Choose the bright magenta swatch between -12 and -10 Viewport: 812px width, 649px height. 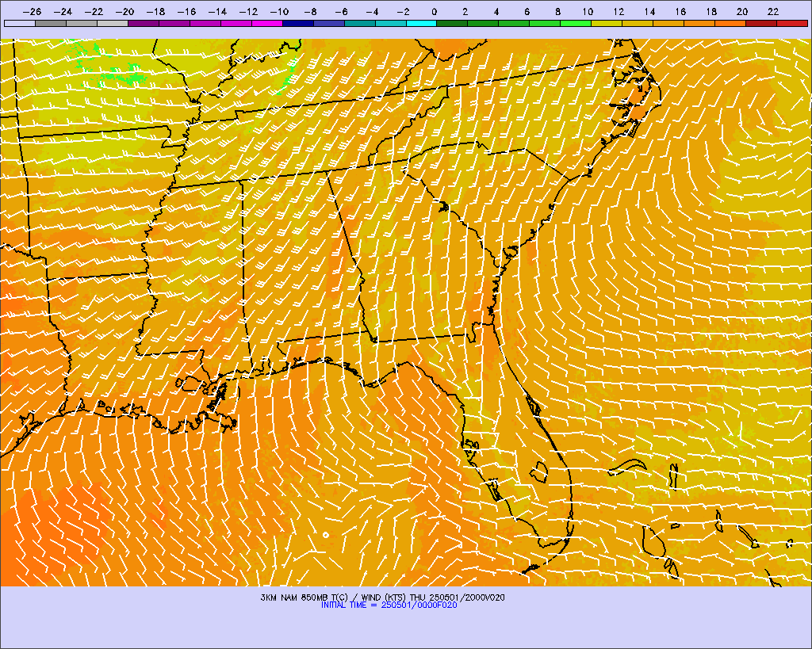click(267, 23)
